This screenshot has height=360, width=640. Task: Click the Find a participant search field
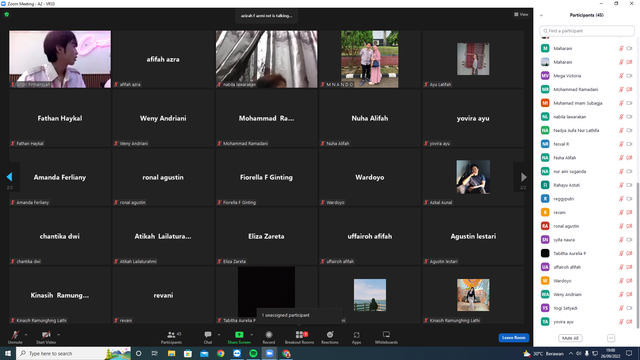click(587, 31)
